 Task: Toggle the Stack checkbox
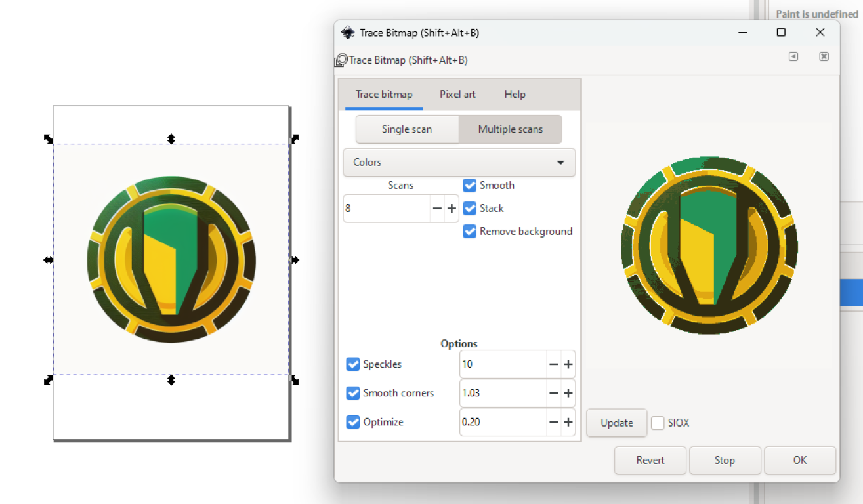[x=469, y=209]
